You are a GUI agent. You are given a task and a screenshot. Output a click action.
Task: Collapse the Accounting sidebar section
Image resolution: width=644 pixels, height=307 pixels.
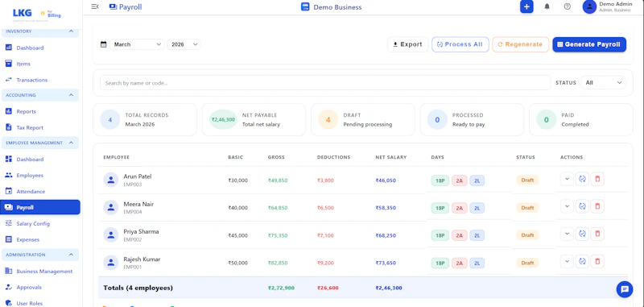click(x=40, y=95)
